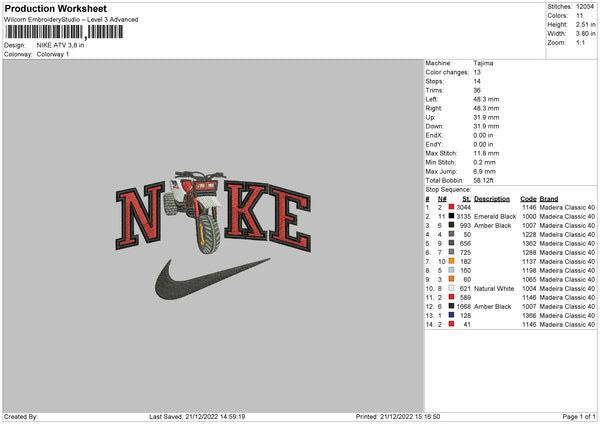Screen dimensions: 600x424
Task: Click the Total Bobbin value 58.12ft
Action: pos(484,180)
